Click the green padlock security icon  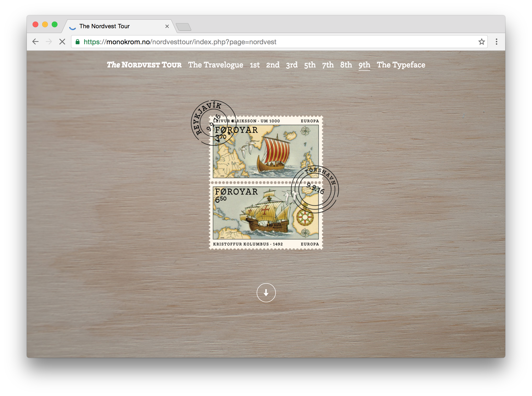tap(78, 42)
